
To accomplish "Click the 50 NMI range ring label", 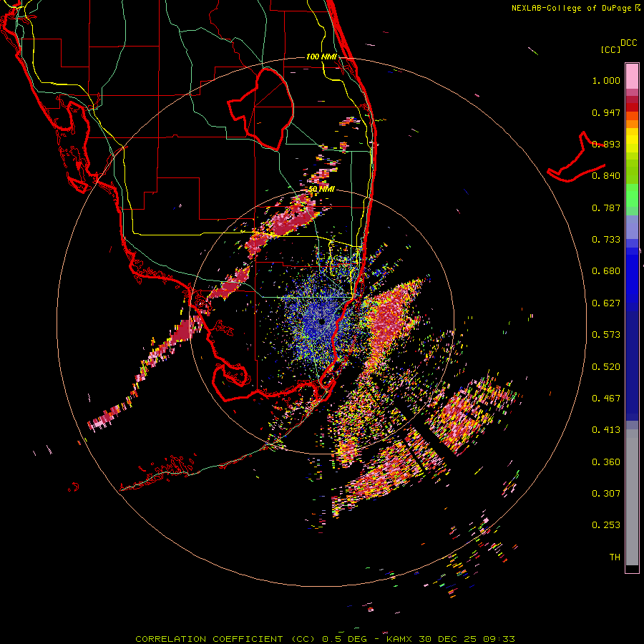I will tap(322, 190).
